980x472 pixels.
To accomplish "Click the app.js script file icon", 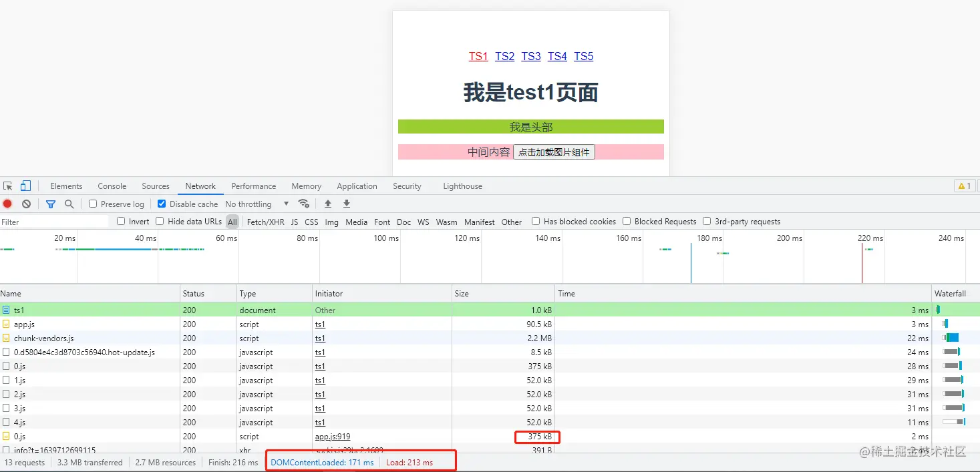I will coord(6,324).
